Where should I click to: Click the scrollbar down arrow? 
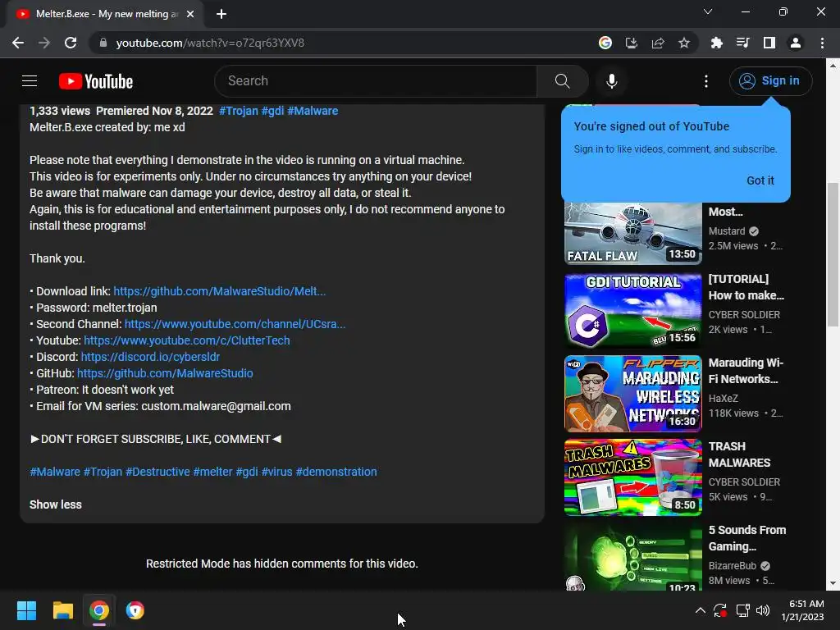833,583
